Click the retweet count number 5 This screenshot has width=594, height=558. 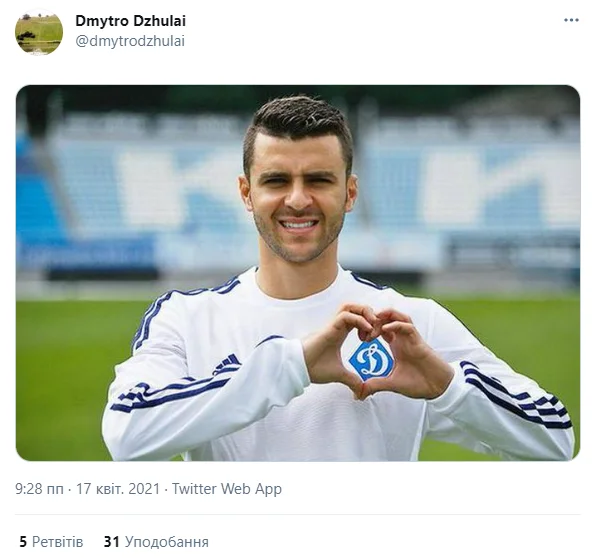[23, 542]
